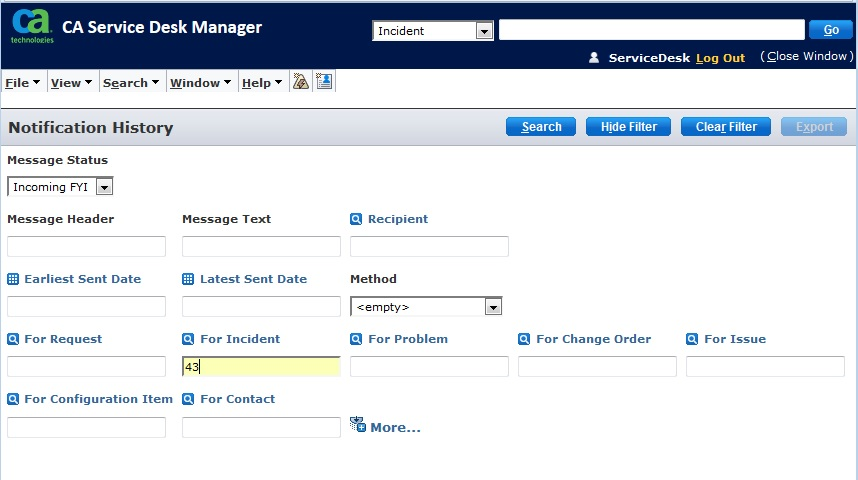Click the For Change Order lookup icon
The width and height of the screenshot is (858, 480).
pos(524,339)
